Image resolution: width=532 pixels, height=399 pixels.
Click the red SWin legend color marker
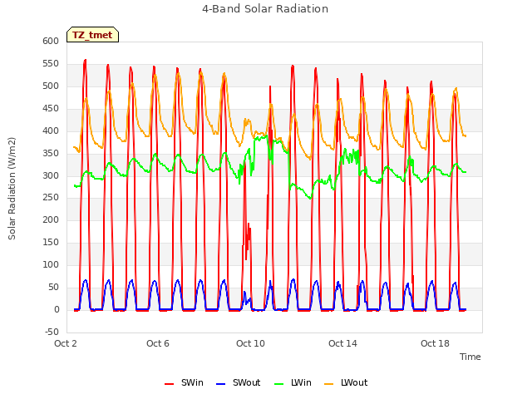[x=169, y=384]
